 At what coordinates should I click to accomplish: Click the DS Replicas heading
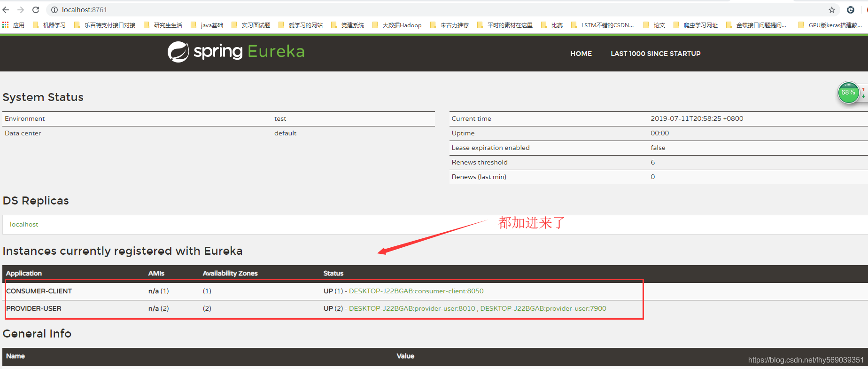coord(36,201)
